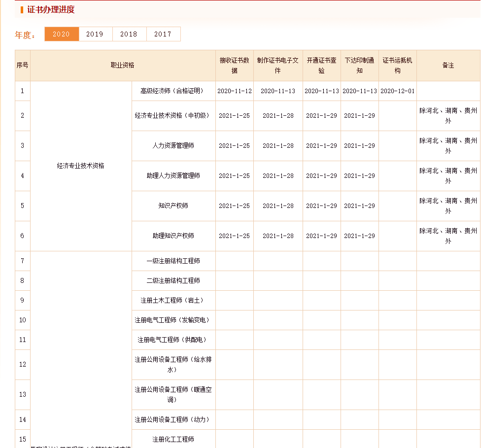Click the 高级经济师（合格证明）row label
481x448 pixels.
pyautogui.click(x=173, y=91)
